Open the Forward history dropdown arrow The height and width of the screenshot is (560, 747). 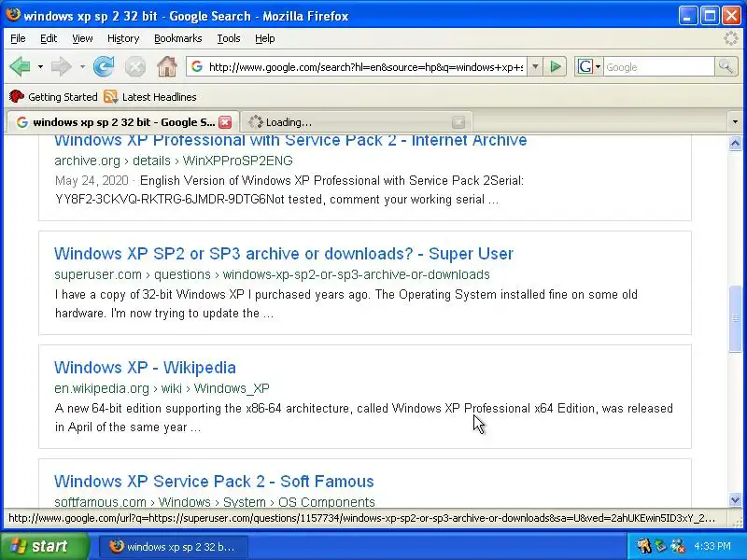(82, 67)
